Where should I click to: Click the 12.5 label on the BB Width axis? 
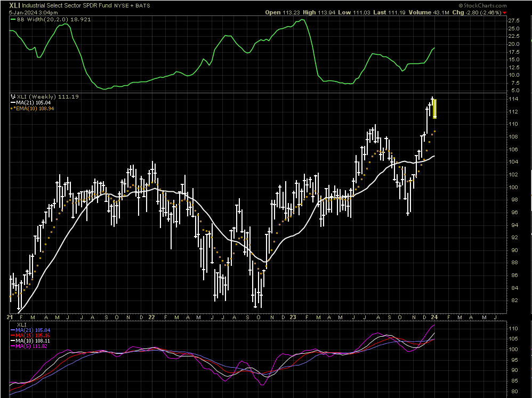pos(514,67)
